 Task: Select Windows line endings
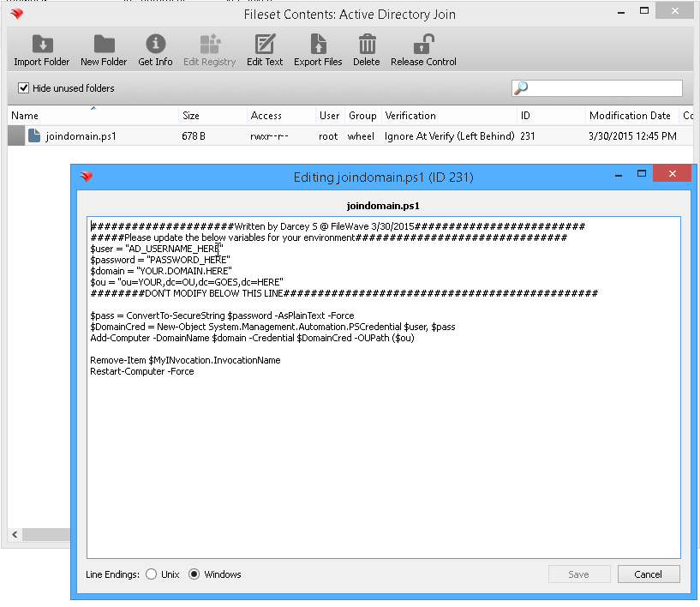click(x=194, y=574)
